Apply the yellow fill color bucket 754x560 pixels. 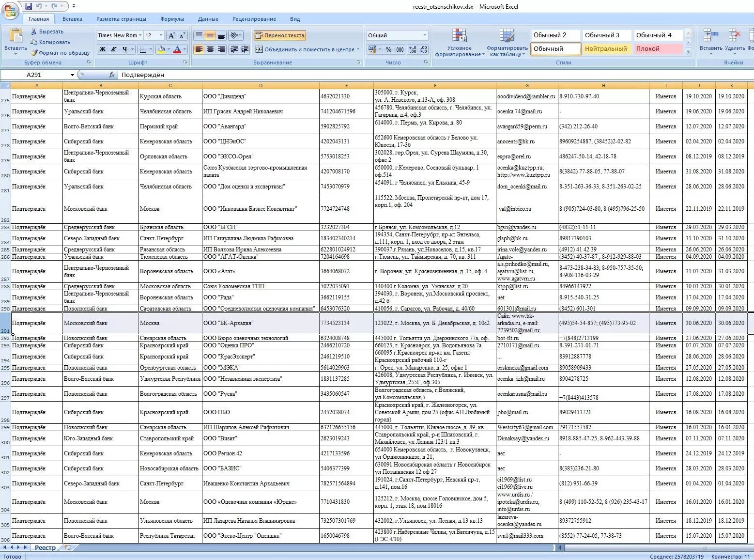(162, 49)
